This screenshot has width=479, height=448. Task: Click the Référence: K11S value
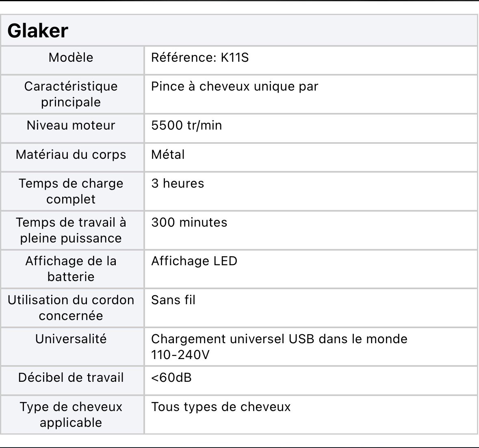(x=199, y=58)
